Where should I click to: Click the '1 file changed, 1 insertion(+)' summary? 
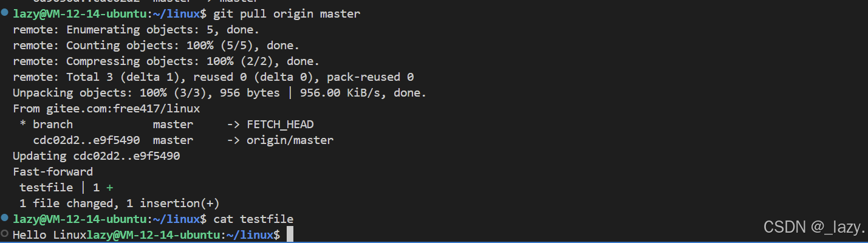(119, 204)
